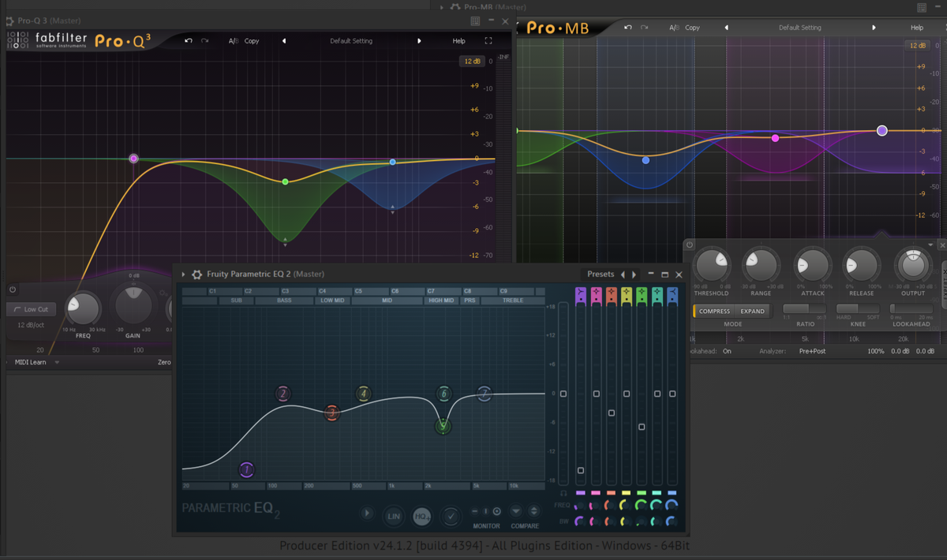The width and height of the screenshot is (947, 560).
Task: Select band node 5 in Parametric EQ 2
Action: pyautogui.click(x=443, y=427)
